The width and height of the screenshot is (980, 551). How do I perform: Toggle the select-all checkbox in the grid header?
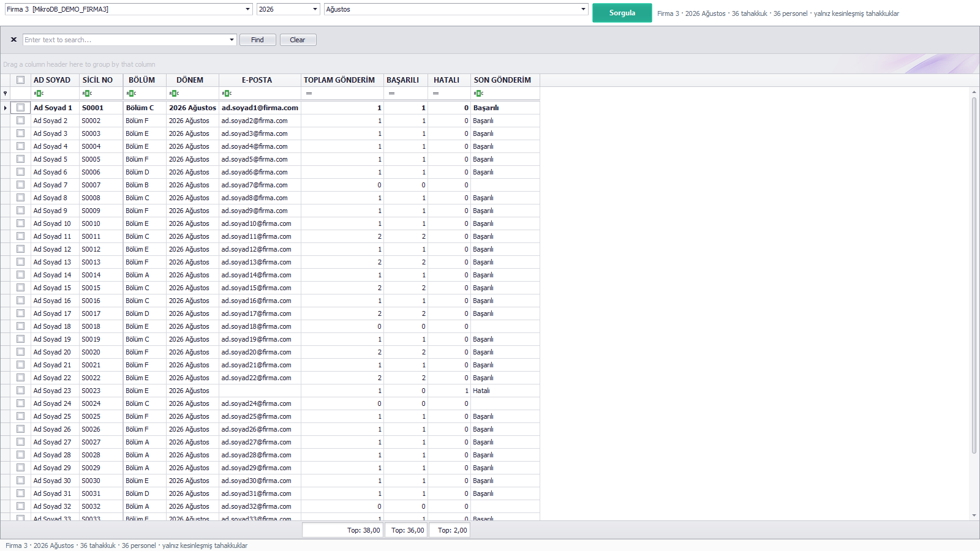click(x=20, y=80)
